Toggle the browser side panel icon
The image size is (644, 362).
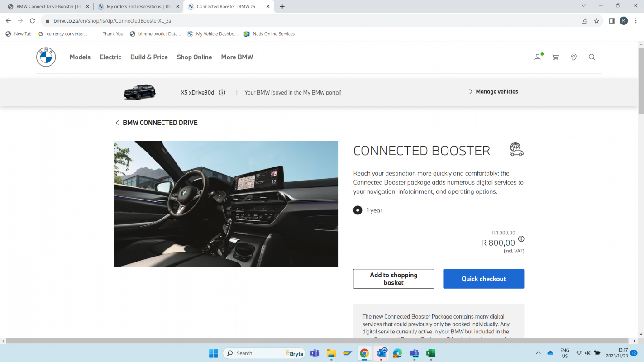click(611, 21)
